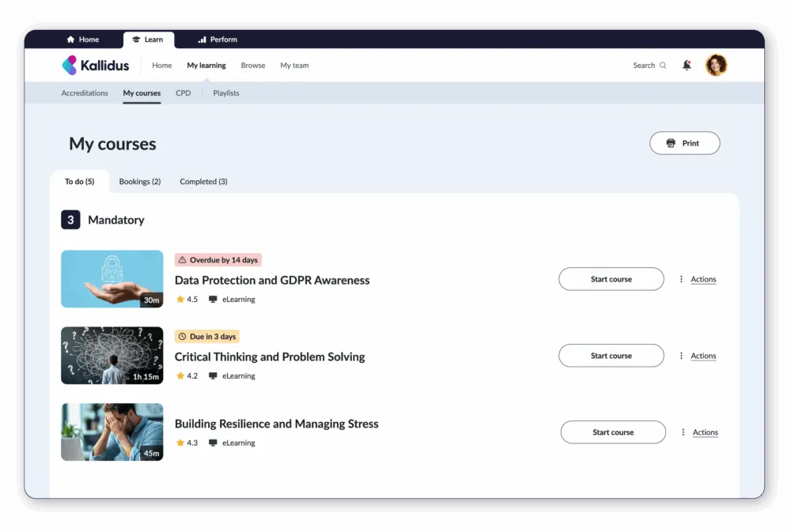Open the My team navigation item
Viewport: 791px width, 532px height.
(294, 66)
